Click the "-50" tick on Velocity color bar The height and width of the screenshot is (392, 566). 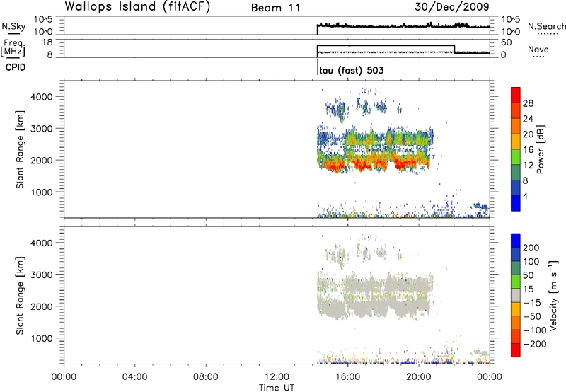coord(532,316)
